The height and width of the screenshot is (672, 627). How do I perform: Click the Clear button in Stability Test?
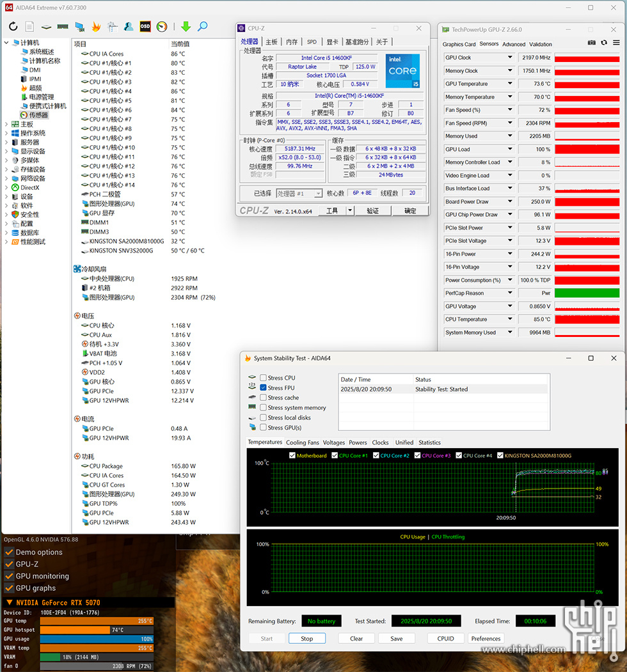(x=356, y=638)
